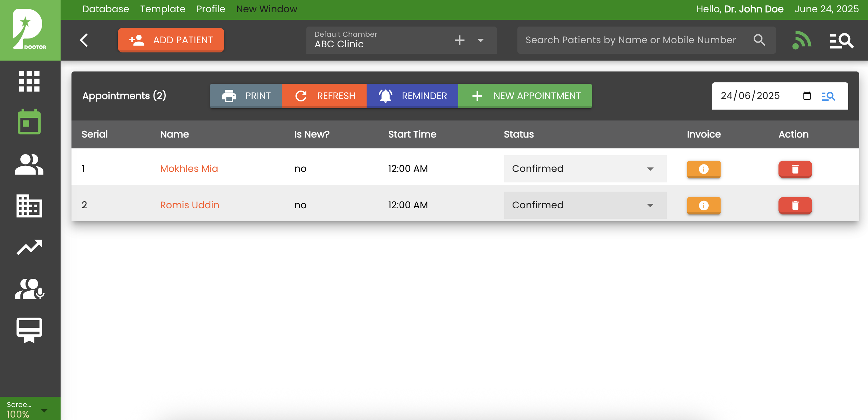Open status dropdown for Romis Uddin
Viewport: 868px width, 420px height.
coord(585,205)
